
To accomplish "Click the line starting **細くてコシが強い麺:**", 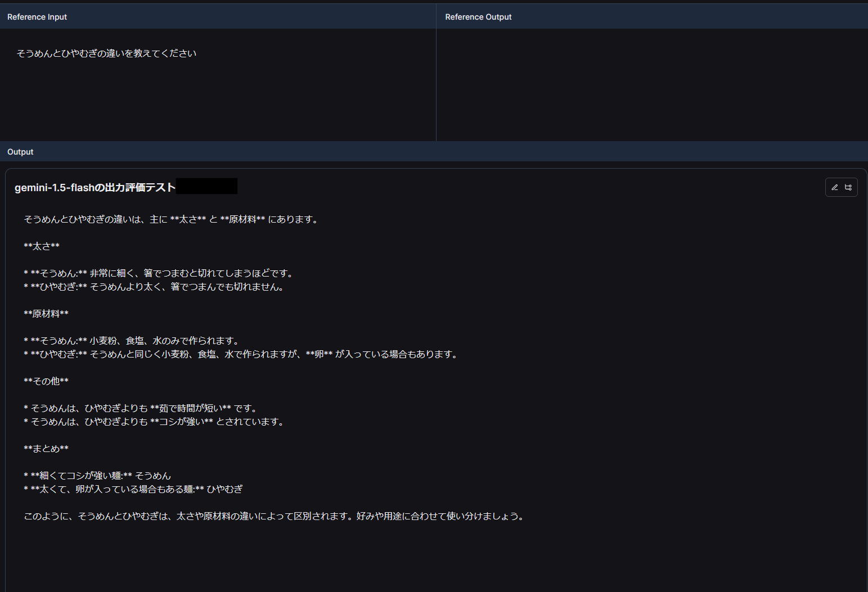I will click(97, 476).
